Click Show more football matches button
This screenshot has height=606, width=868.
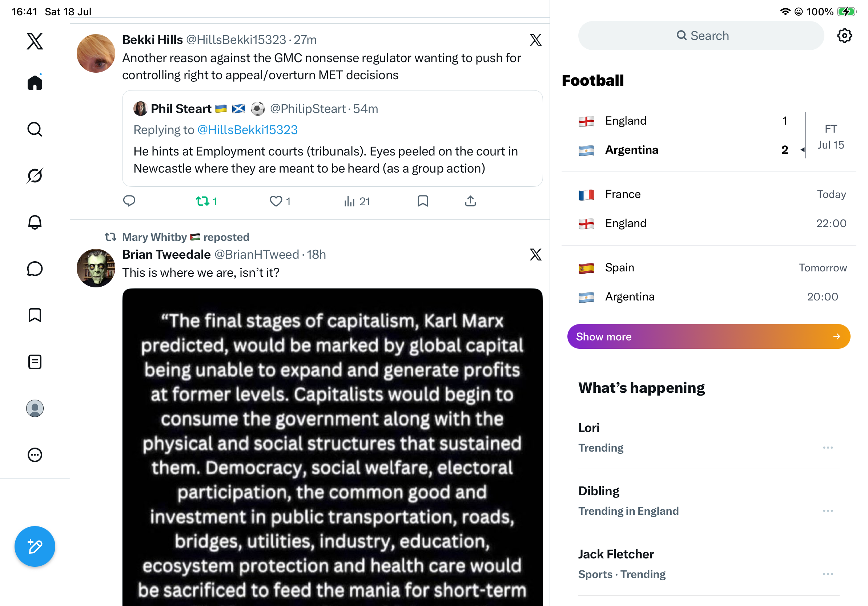[x=708, y=336]
